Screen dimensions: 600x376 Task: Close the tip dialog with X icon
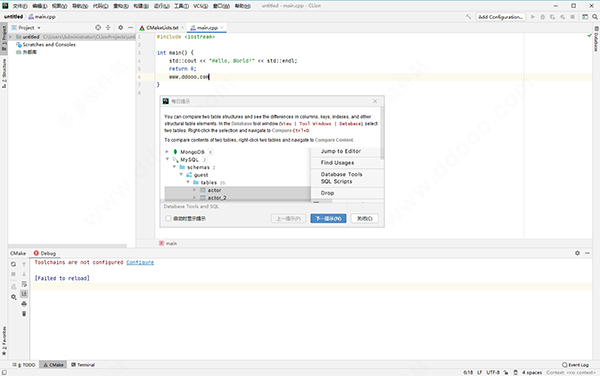(x=375, y=101)
